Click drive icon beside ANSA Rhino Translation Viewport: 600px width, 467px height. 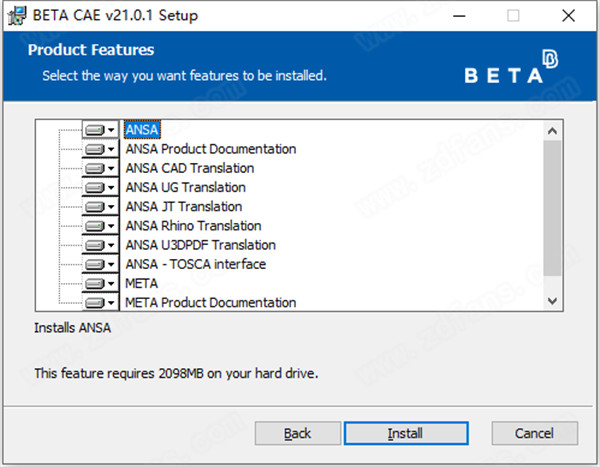(x=95, y=226)
